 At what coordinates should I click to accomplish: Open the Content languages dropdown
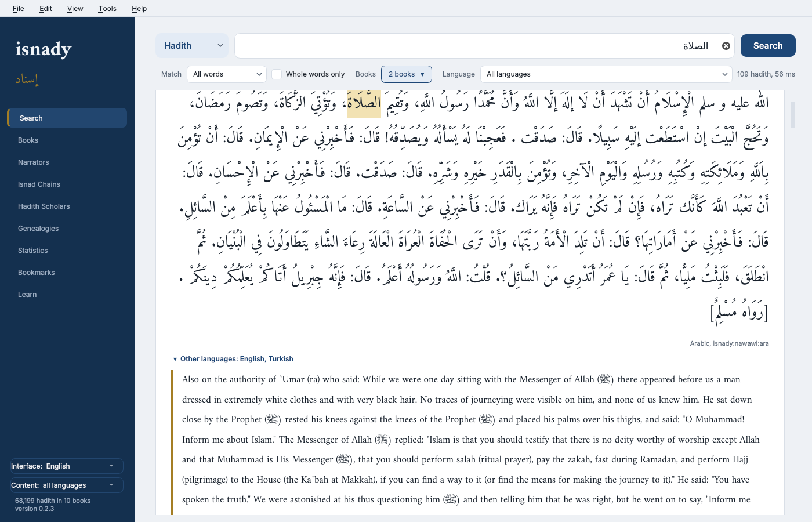pyautogui.click(x=67, y=485)
